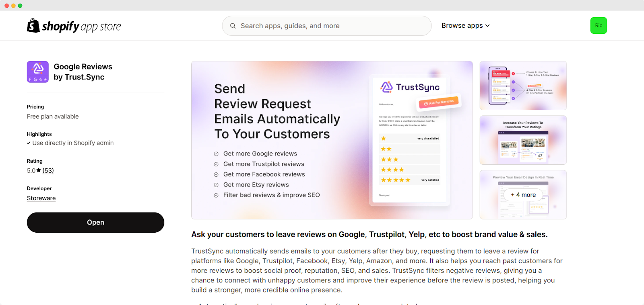Click the Get more Google reviews bullet
The image size is (644, 305).
[x=260, y=154]
